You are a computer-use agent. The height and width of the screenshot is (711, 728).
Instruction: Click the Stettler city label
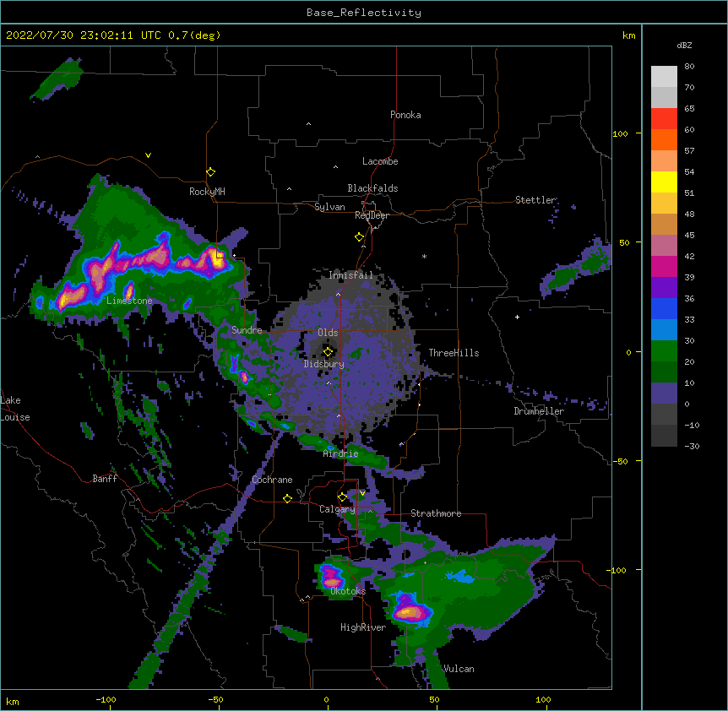tap(535, 200)
